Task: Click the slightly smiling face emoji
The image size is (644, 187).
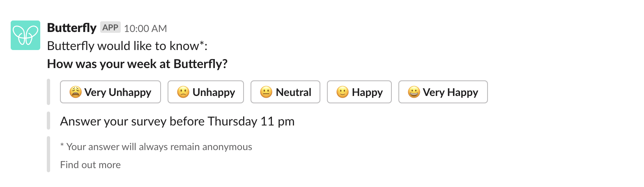Action: (x=343, y=92)
